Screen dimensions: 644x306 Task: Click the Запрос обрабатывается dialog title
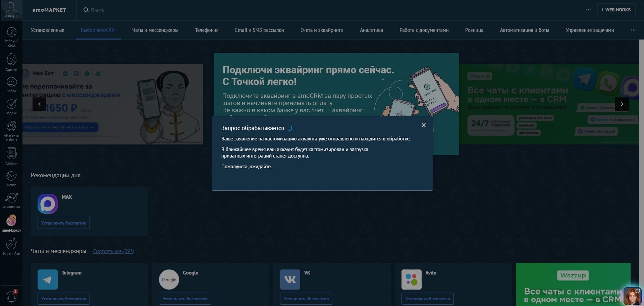point(253,128)
